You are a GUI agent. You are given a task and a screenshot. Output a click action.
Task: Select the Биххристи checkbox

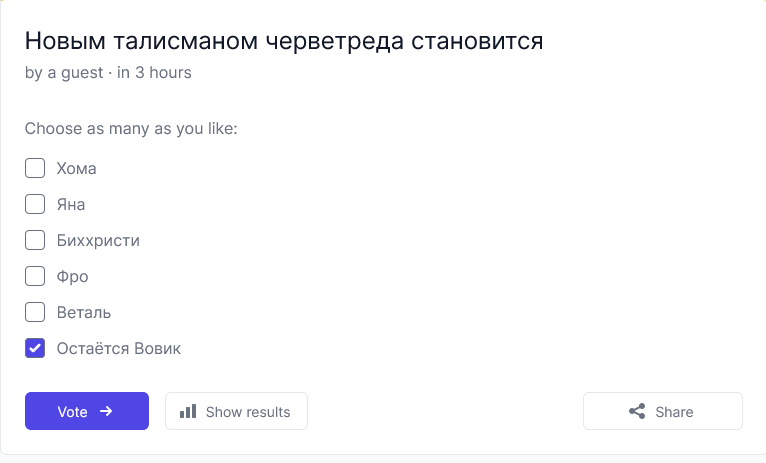[35, 240]
